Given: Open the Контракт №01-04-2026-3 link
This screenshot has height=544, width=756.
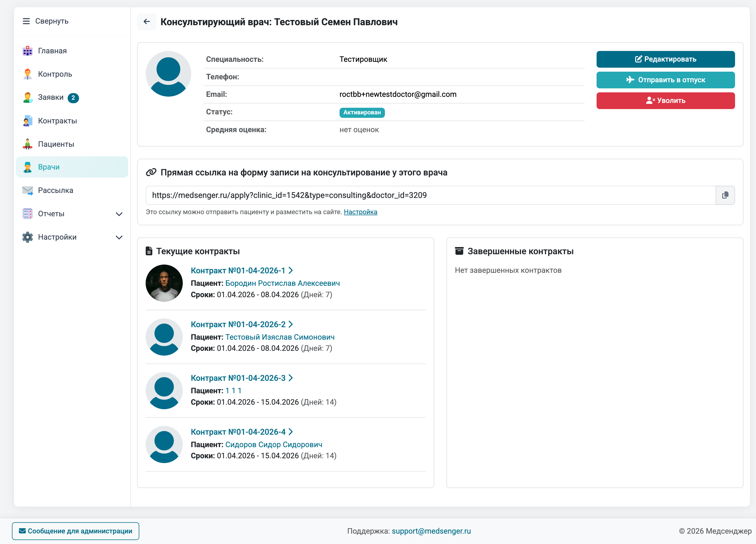Looking at the screenshot, I should tap(238, 378).
